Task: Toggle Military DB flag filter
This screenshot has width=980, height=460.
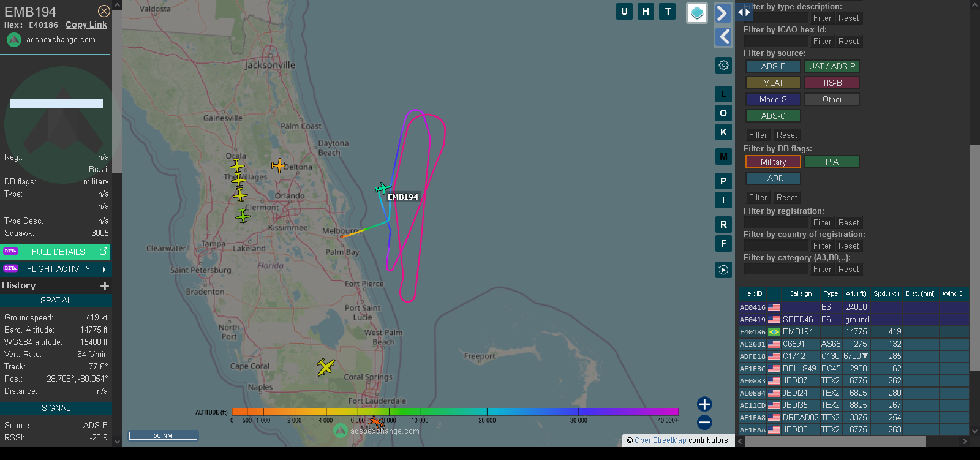Action: [773, 162]
